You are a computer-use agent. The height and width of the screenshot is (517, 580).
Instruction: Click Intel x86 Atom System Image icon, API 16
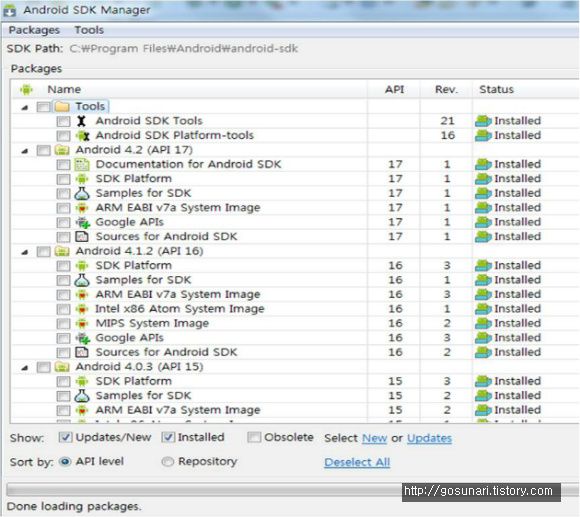(x=82, y=309)
